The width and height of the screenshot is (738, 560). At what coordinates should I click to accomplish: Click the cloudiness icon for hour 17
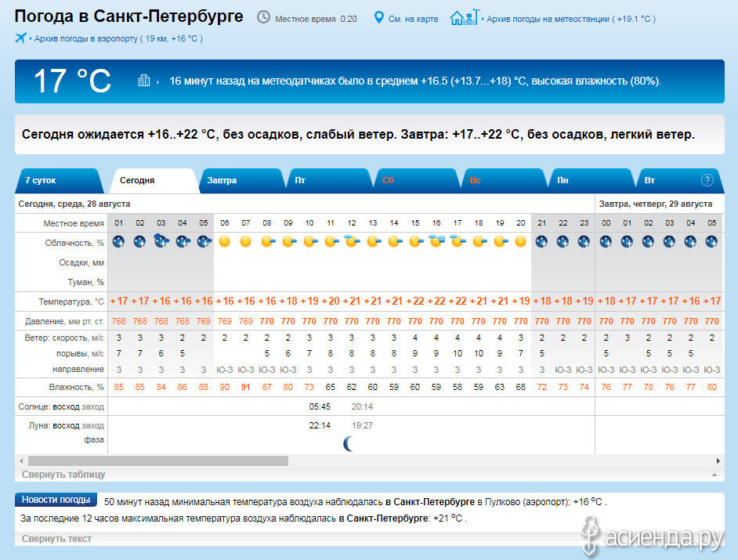pos(458,241)
